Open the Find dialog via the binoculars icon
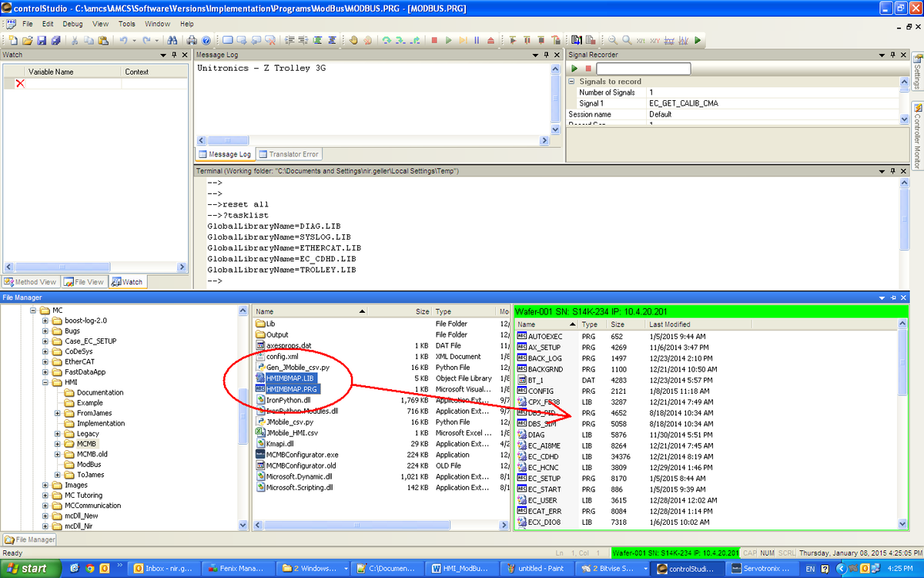Screen dimensions: 924x578 [173, 39]
